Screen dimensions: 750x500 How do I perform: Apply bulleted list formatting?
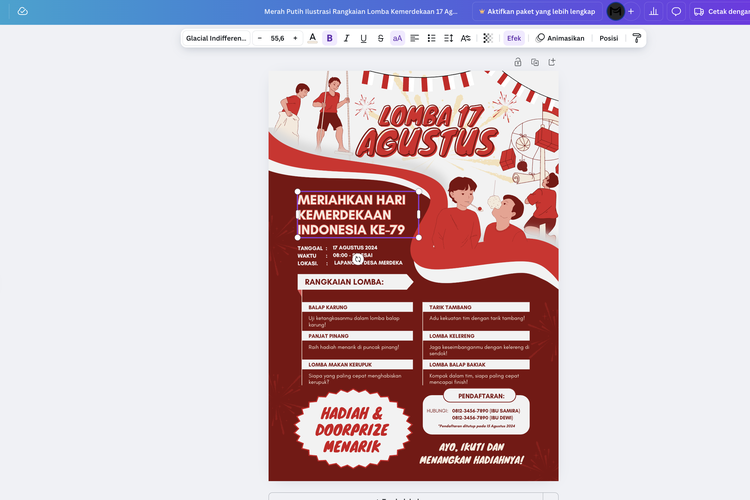pyautogui.click(x=431, y=38)
